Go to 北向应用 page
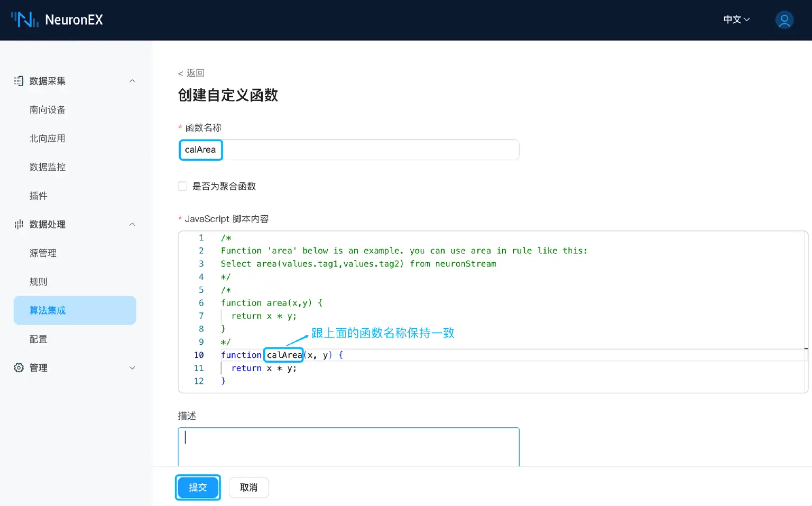 pyautogui.click(x=48, y=139)
